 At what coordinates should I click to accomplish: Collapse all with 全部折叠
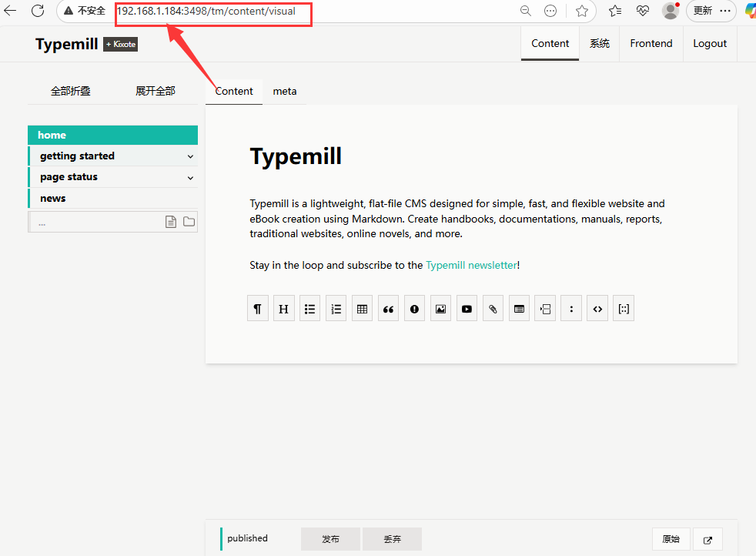[x=70, y=91]
